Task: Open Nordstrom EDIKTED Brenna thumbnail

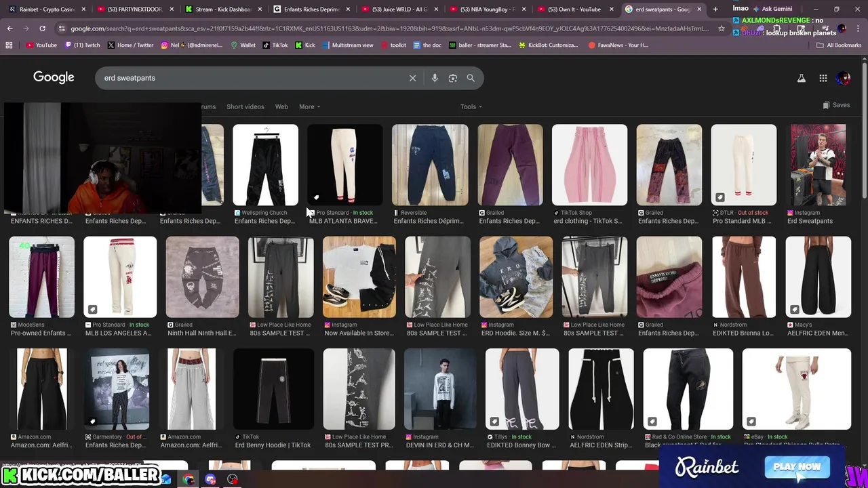Action: click(x=744, y=277)
